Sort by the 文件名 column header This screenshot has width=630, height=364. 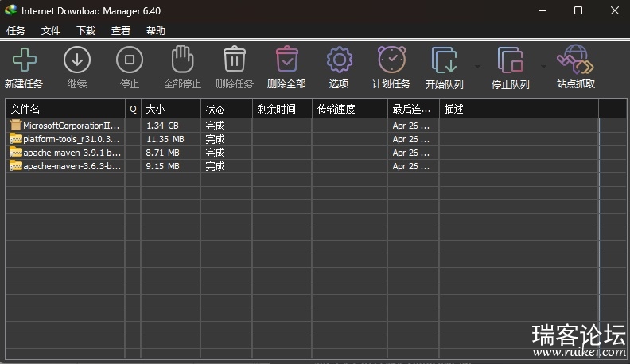pyautogui.click(x=65, y=109)
